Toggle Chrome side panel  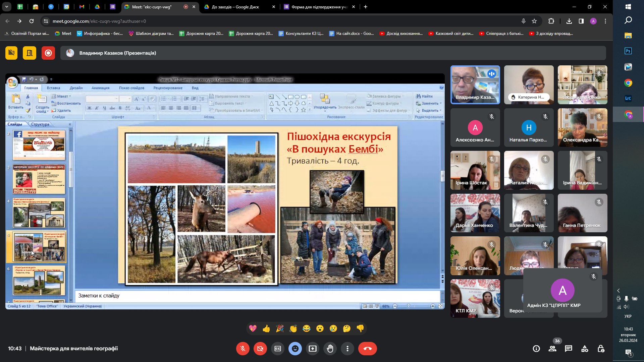point(581,21)
